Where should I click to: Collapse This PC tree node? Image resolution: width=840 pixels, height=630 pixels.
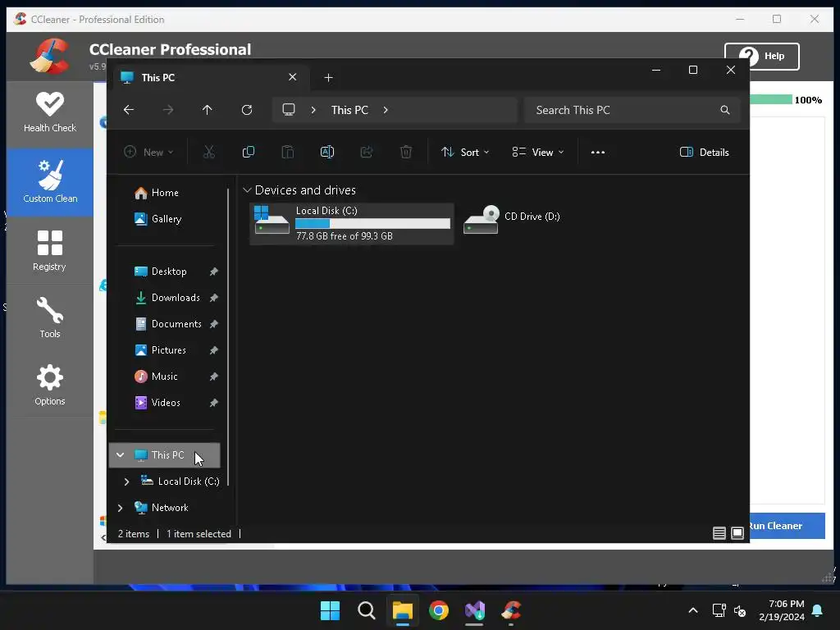pyautogui.click(x=120, y=454)
